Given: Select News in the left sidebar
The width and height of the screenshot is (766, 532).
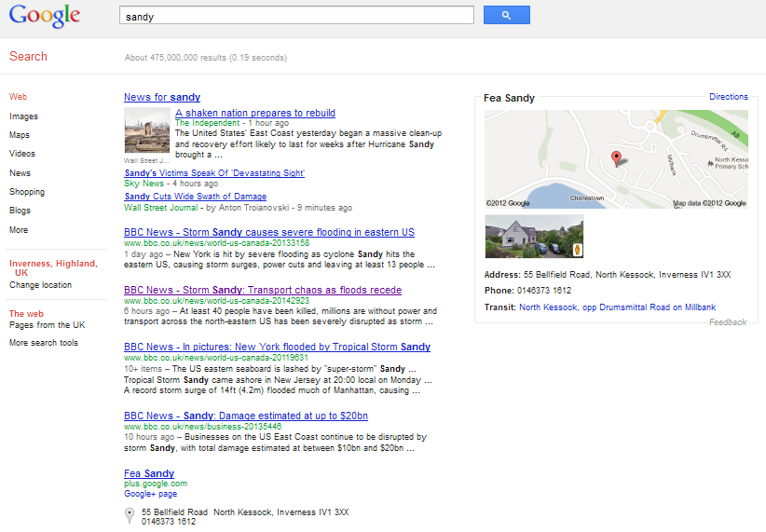Looking at the screenshot, I should tap(20, 173).
